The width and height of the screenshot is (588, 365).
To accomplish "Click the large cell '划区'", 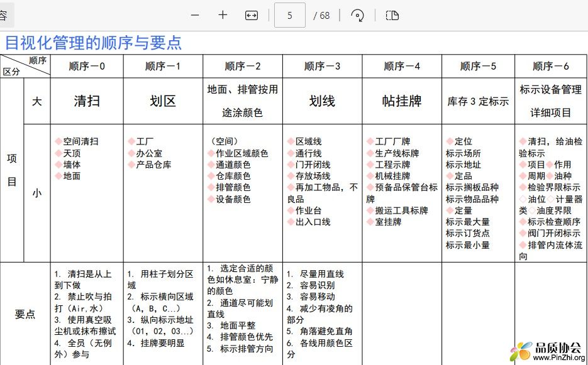I will click(163, 101).
